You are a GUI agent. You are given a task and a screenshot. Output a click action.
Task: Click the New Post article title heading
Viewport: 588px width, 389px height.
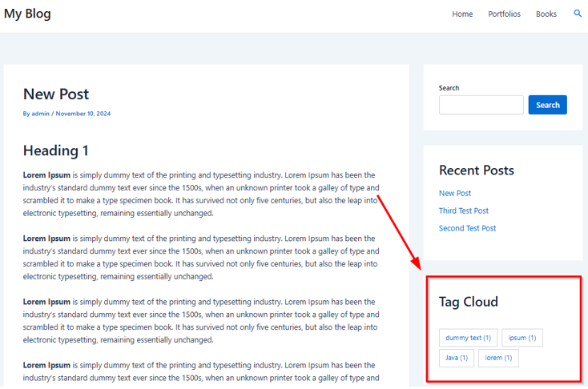tap(56, 94)
